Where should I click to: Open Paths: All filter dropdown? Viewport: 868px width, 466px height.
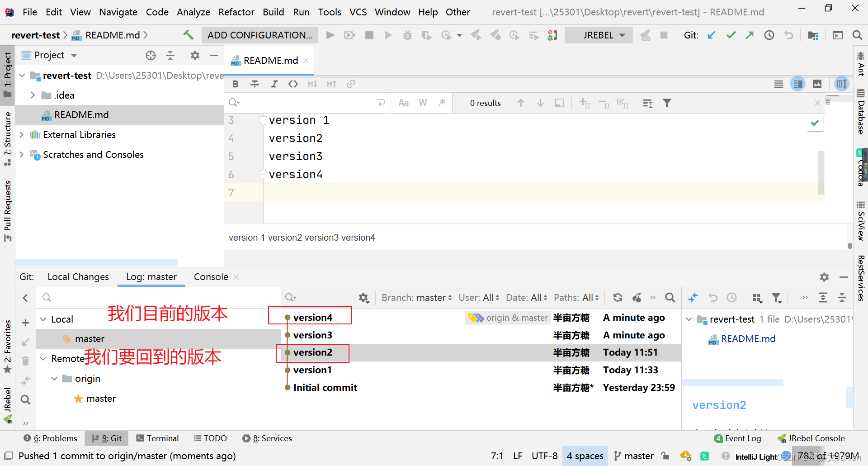point(576,297)
